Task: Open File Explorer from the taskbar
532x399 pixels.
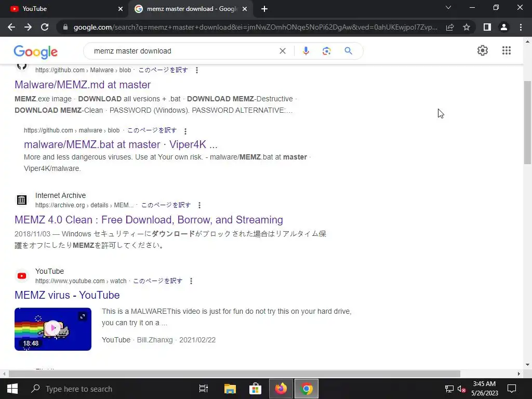Action: tap(230, 389)
